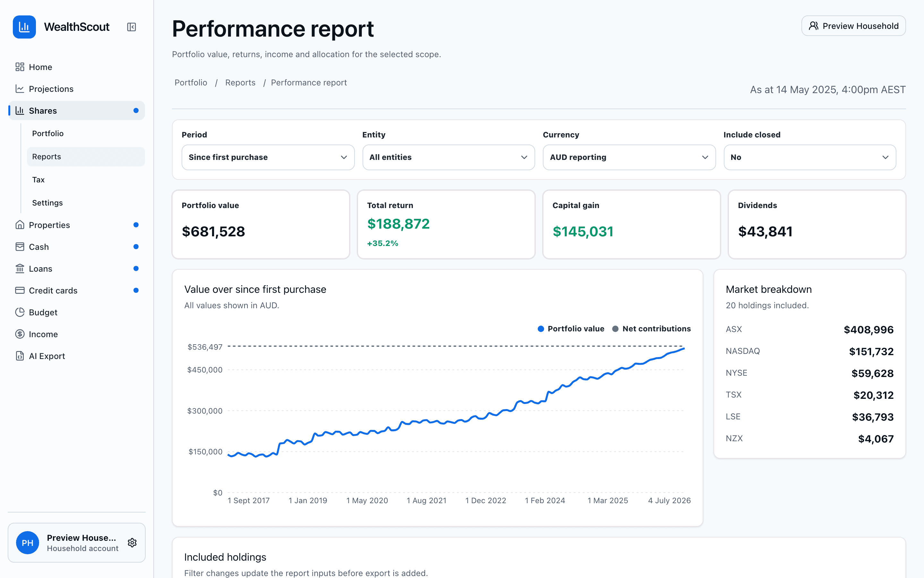The height and width of the screenshot is (578, 924).
Task: Open the Settings sub-item under Shares
Action: [86, 203]
